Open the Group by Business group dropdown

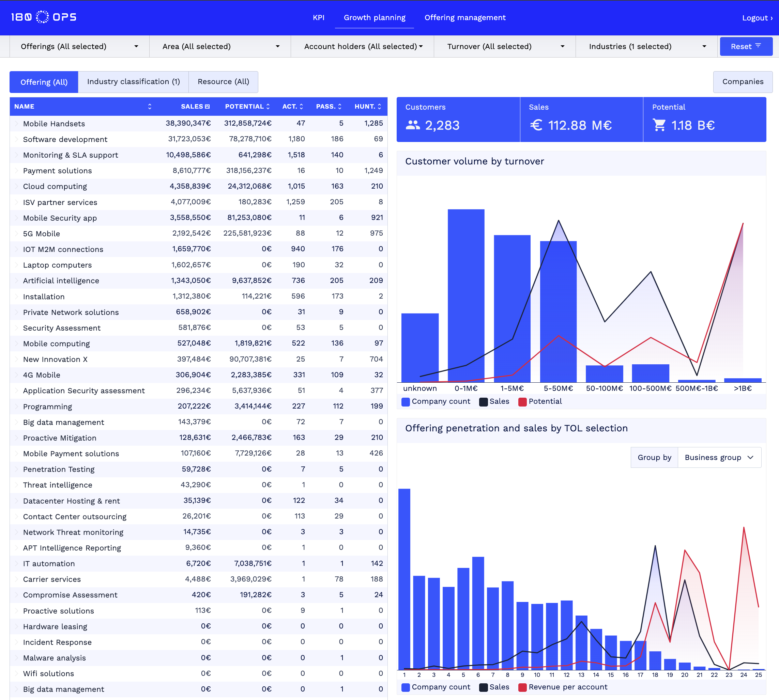pyautogui.click(x=719, y=457)
